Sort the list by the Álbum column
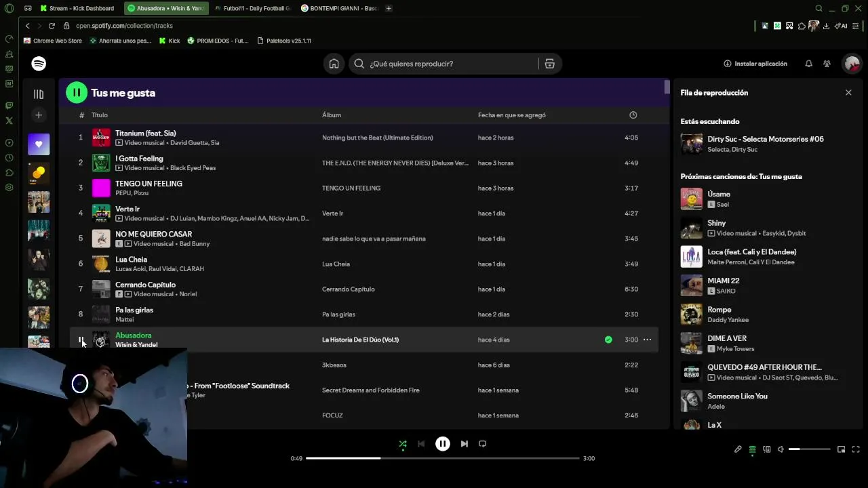The image size is (868, 488). [x=332, y=115]
